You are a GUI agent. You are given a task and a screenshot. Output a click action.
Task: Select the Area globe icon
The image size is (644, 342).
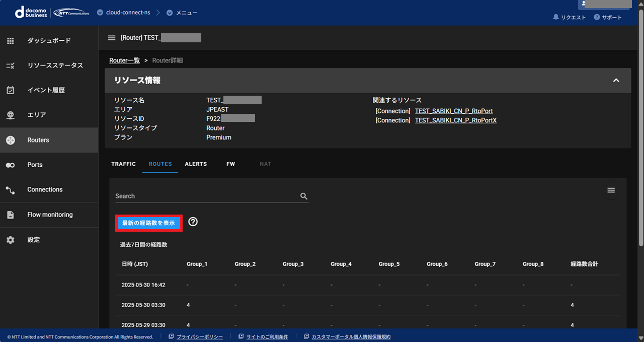pyautogui.click(x=11, y=115)
